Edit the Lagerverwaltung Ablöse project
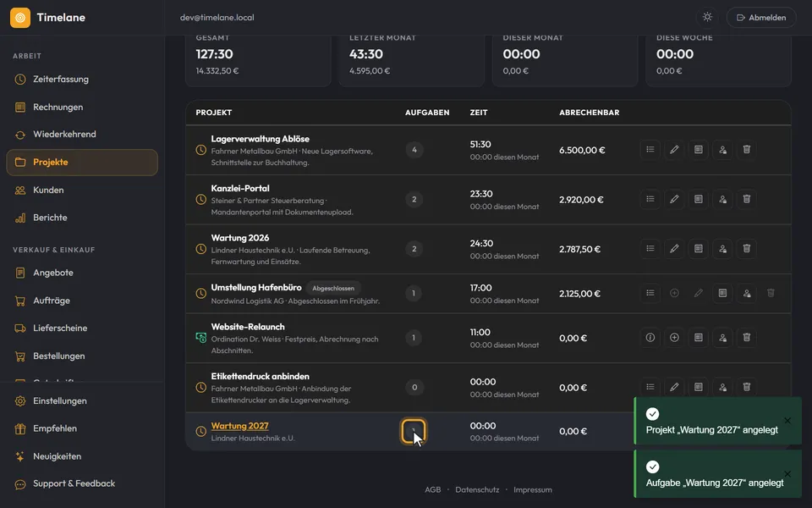Image resolution: width=812 pixels, height=508 pixels. [674, 150]
